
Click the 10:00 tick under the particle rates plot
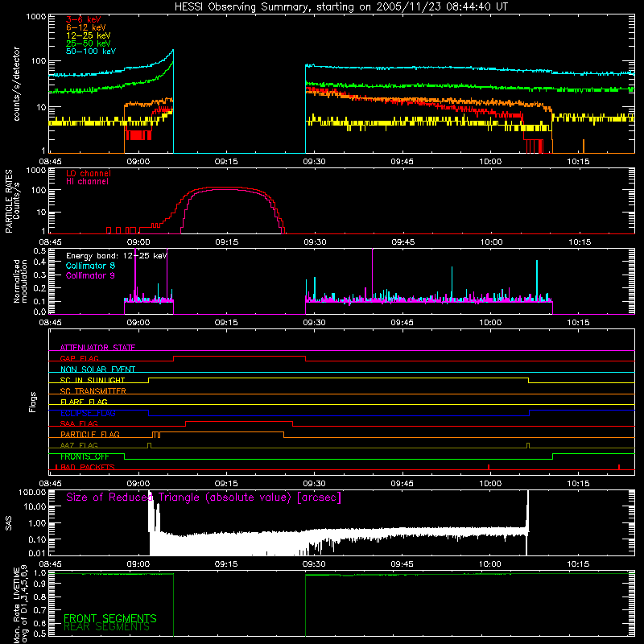tap(491, 242)
